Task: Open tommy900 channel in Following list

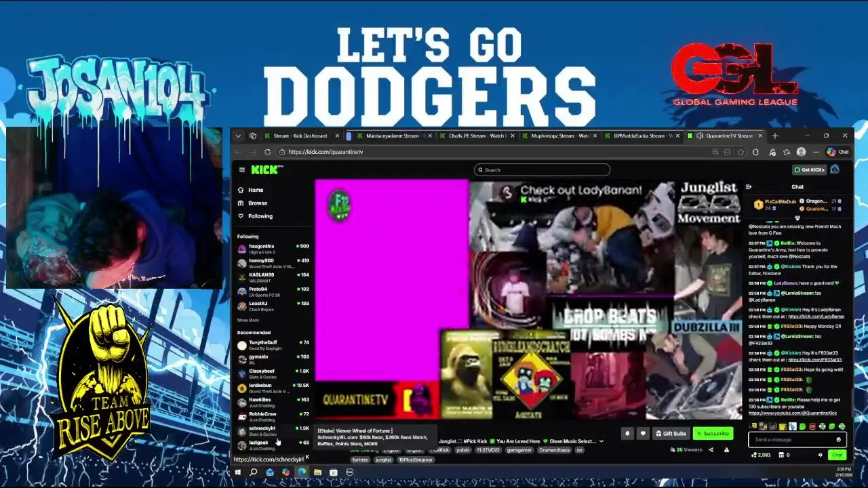Action: (273, 263)
